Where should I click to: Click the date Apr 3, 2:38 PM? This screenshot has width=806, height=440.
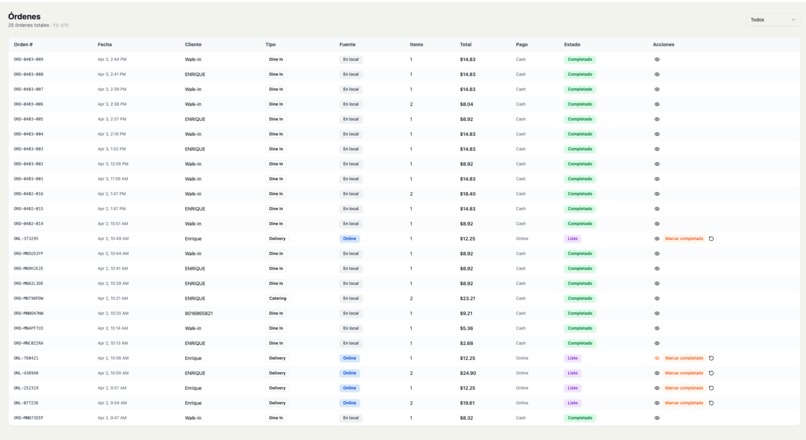pos(112,104)
